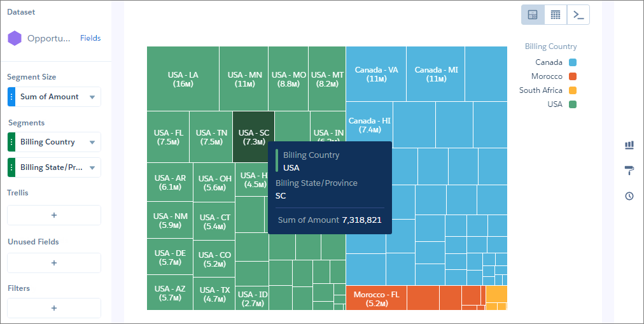Switch to chart mode view
The width and height of the screenshot is (644, 324).
pos(533,15)
